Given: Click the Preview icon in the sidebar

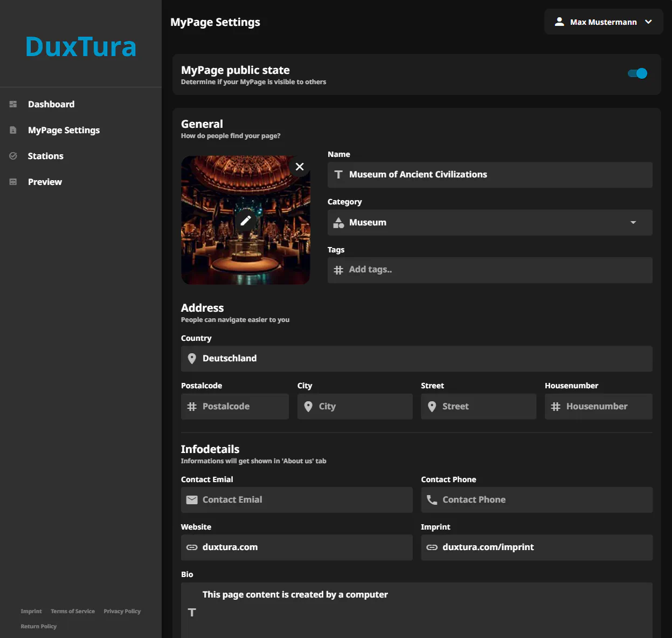Looking at the screenshot, I should (x=13, y=182).
